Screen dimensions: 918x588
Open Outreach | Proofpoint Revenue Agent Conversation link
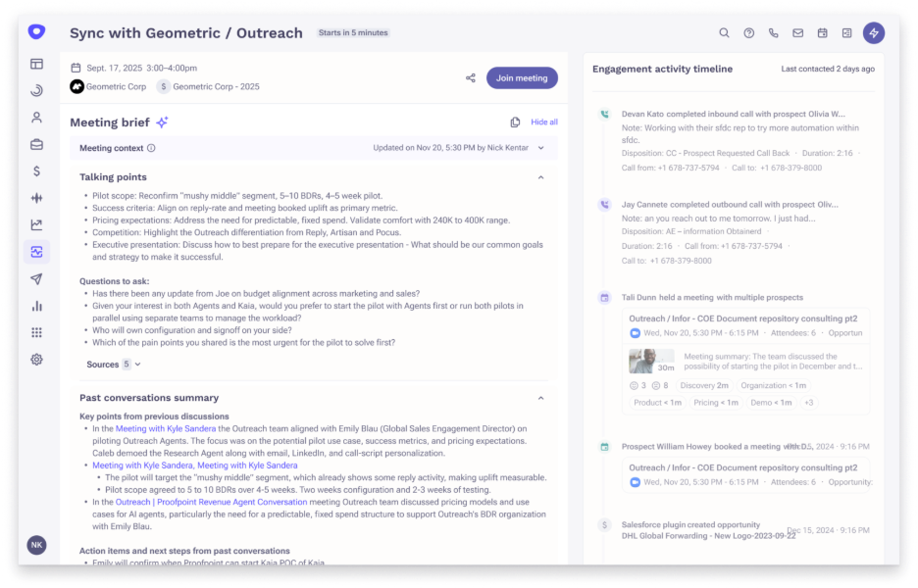[211, 502]
